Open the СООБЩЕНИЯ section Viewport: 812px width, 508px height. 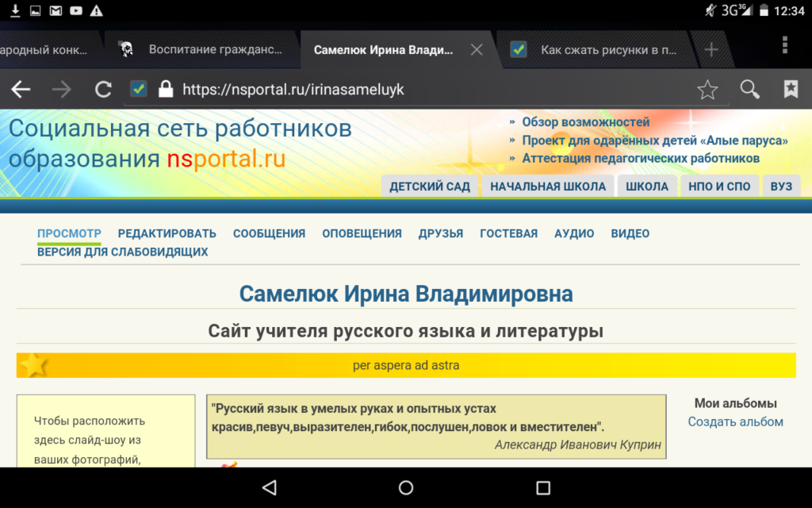pos(269,233)
